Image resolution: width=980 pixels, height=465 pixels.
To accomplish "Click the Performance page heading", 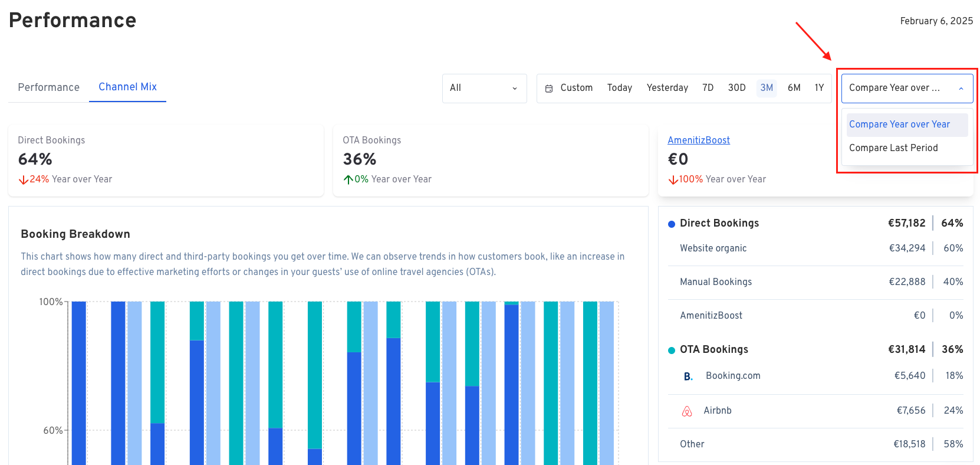I will click(73, 20).
